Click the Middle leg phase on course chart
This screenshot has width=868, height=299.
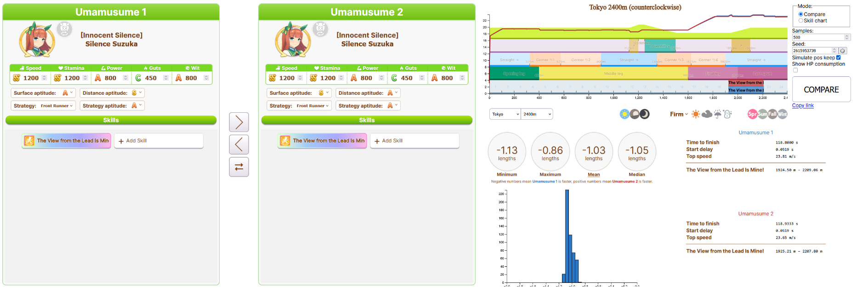click(x=613, y=74)
